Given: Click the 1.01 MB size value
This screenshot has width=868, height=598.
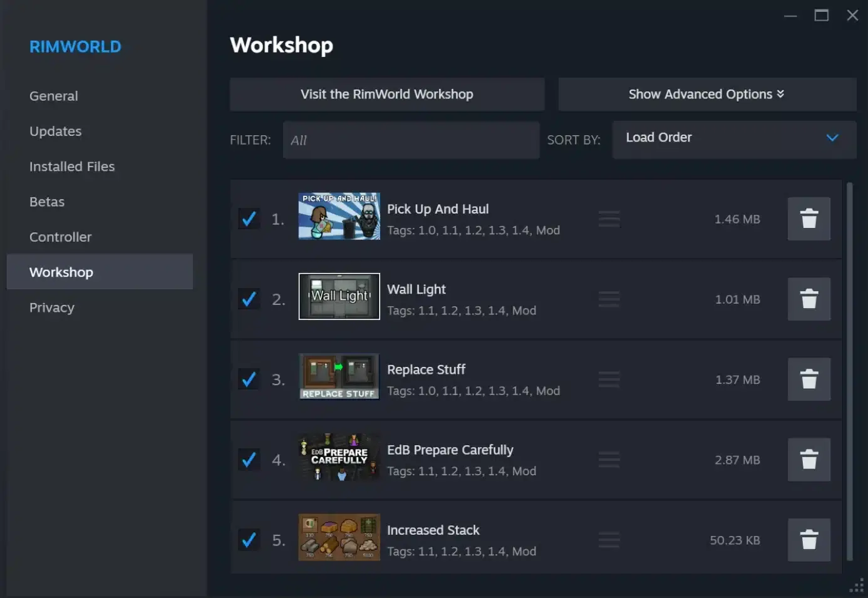Looking at the screenshot, I should pyautogui.click(x=738, y=299).
